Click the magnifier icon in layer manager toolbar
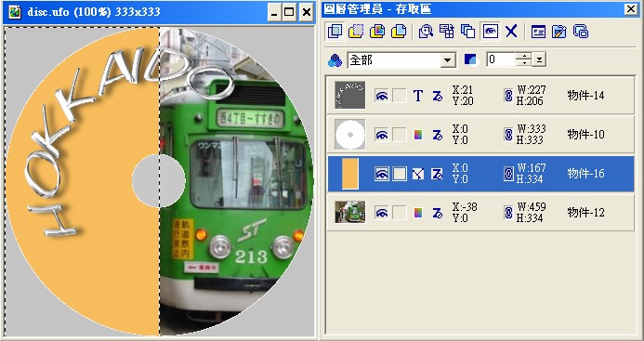The image size is (644, 341). tap(426, 32)
